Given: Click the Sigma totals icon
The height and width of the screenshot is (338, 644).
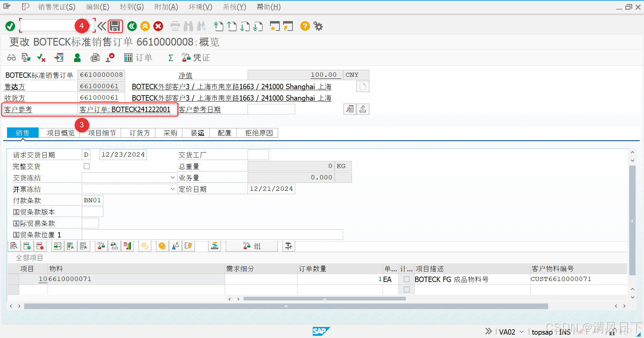Looking at the screenshot, I should [171, 58].
